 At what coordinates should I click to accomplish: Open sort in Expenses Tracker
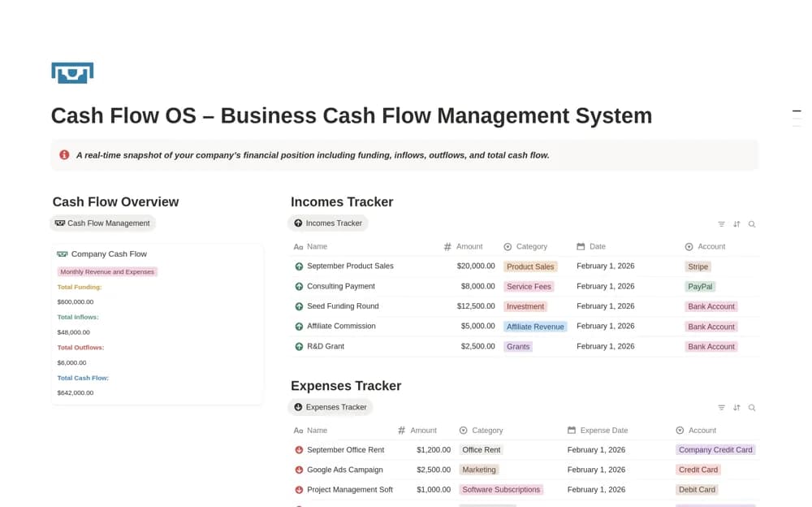(x=736, y=407)
